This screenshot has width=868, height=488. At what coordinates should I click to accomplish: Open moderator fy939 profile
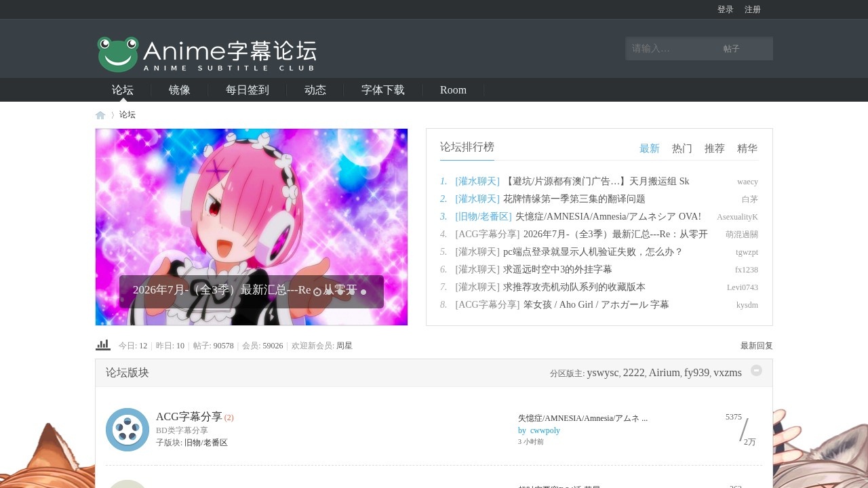696,373
